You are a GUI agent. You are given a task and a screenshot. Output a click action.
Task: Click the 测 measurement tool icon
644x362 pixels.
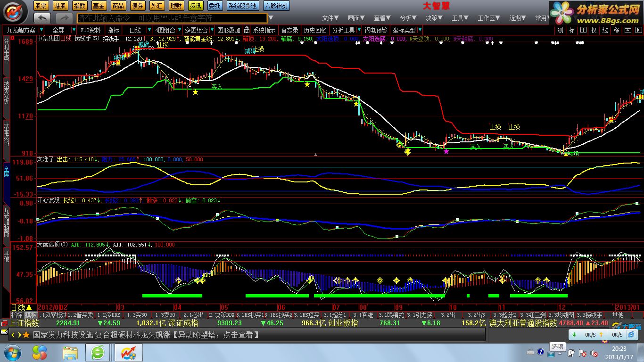pyautogui.click(x=560, y=30)
